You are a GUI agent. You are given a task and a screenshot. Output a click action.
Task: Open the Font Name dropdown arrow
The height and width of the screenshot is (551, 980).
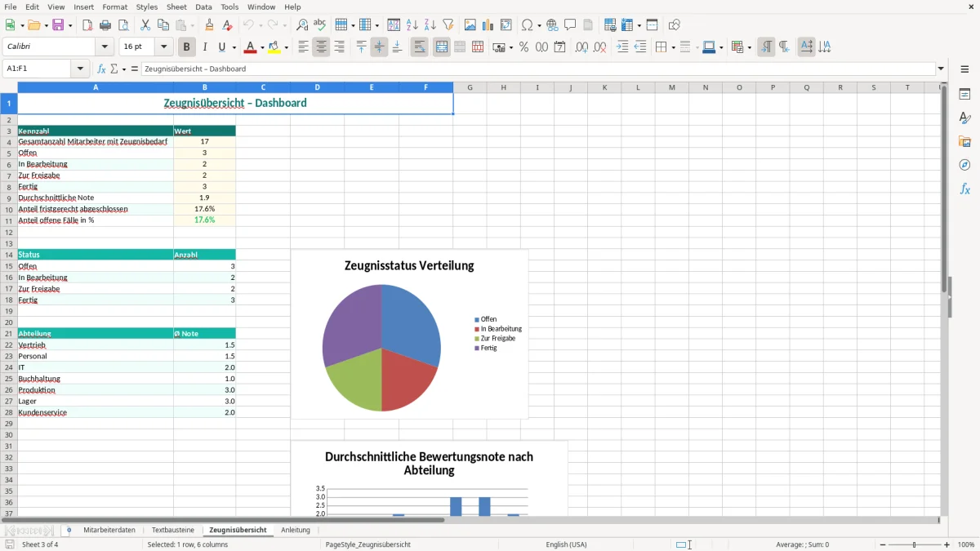105,47
